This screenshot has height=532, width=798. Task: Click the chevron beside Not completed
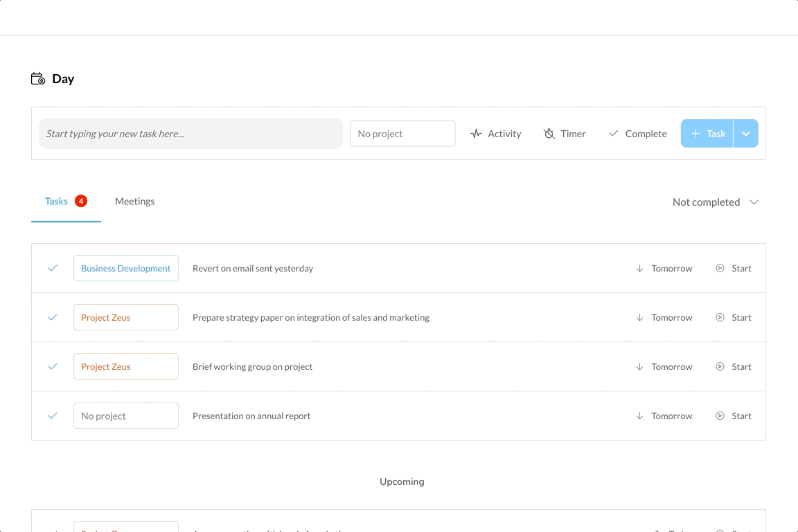click(754, 202)
